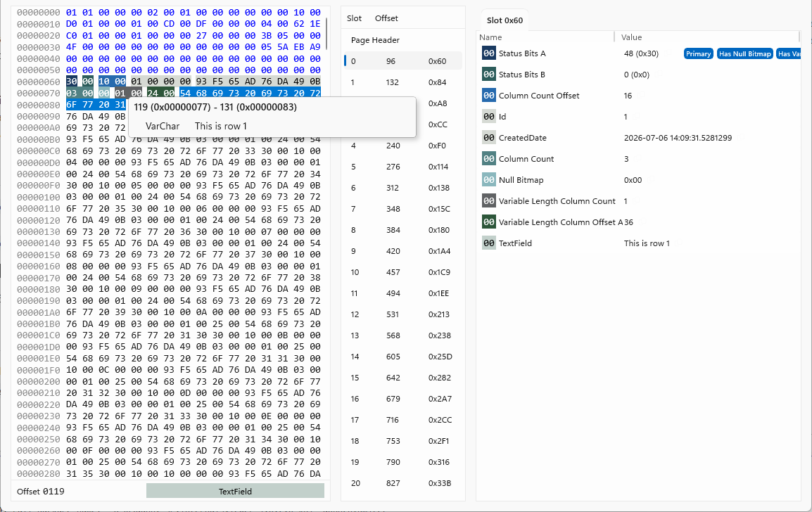The height and width of the screenshot is (512, 812).
Task: Click the Offset column header in slot list
Action: click(x=386, y=18)
